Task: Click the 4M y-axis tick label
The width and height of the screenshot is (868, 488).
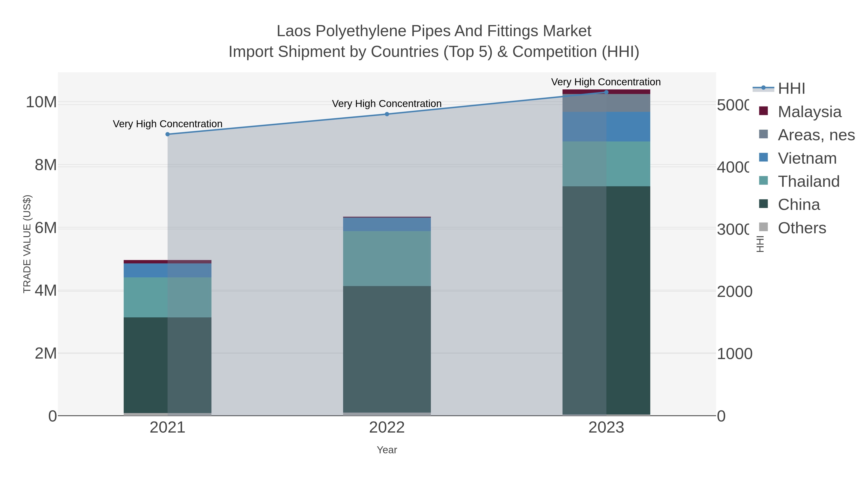Action: [46, 290]
